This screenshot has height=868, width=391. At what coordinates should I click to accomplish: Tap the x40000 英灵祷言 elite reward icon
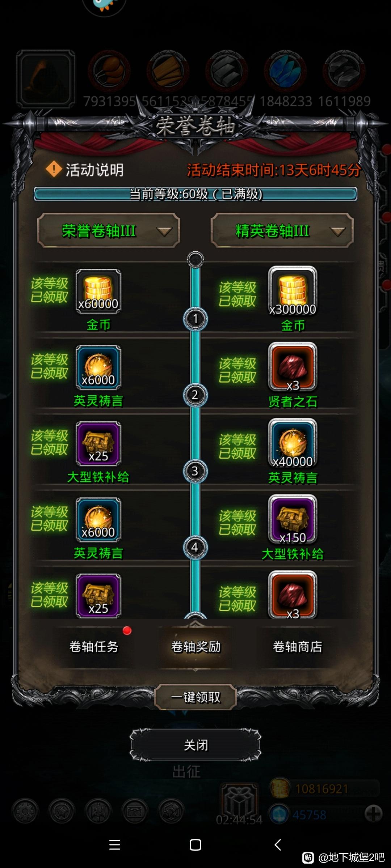click(x=293, y=443)
